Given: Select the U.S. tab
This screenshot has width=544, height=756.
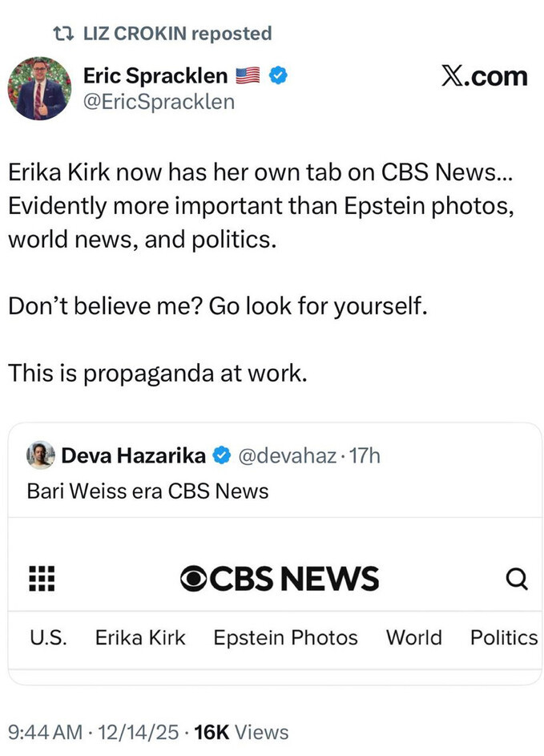Looking at the screenshot, I should pyautogui.click(x=48, y=638).
